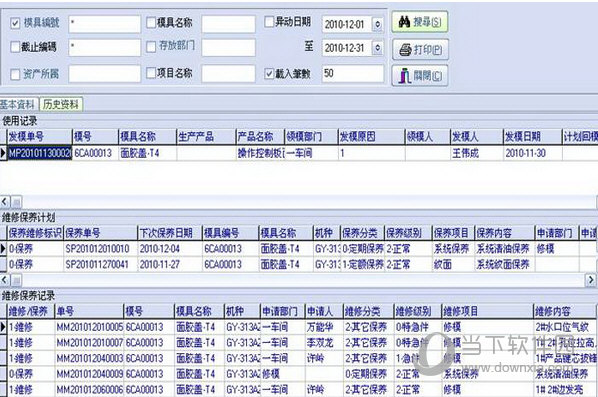The height and width of the screenshot is (397, 598).
Task: Toggle the 载入笔数 checkbox
Action: [269, 73]
